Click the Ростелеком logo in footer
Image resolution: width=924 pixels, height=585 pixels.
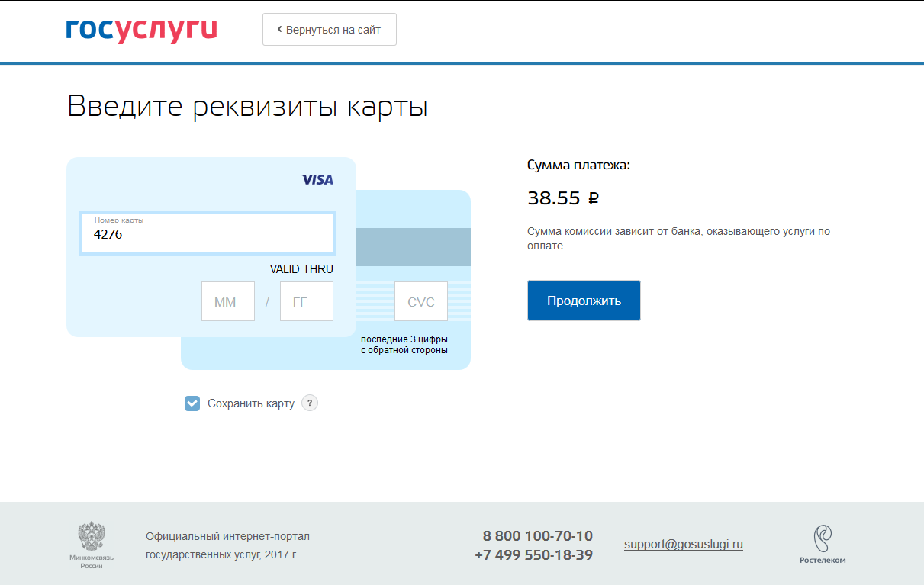coord(822,544)
